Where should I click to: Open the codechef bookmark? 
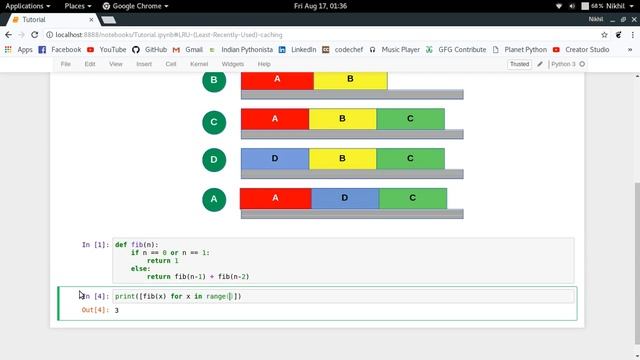[x=342, y=49]
